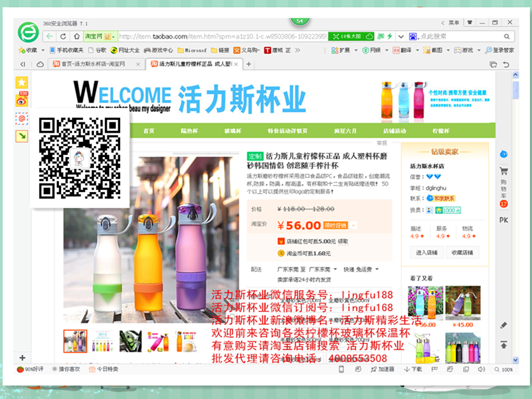
Task: Click the restore closed tab (undo) icon
Action: [506, 64]
